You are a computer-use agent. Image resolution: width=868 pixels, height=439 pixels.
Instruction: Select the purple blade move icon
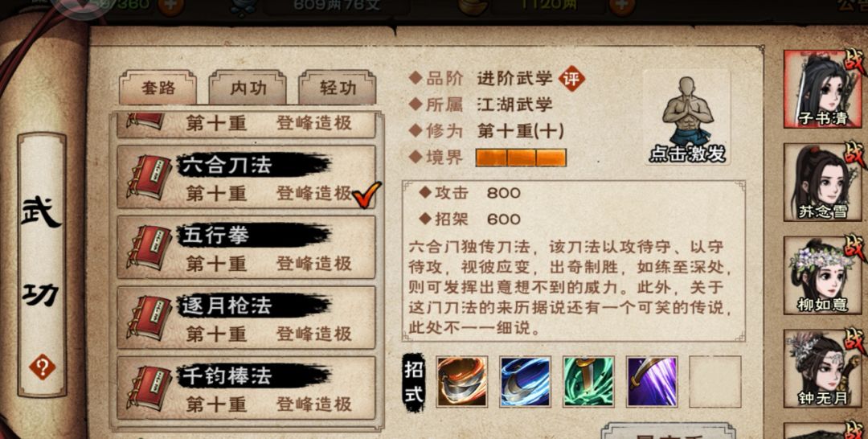[652, 381]
